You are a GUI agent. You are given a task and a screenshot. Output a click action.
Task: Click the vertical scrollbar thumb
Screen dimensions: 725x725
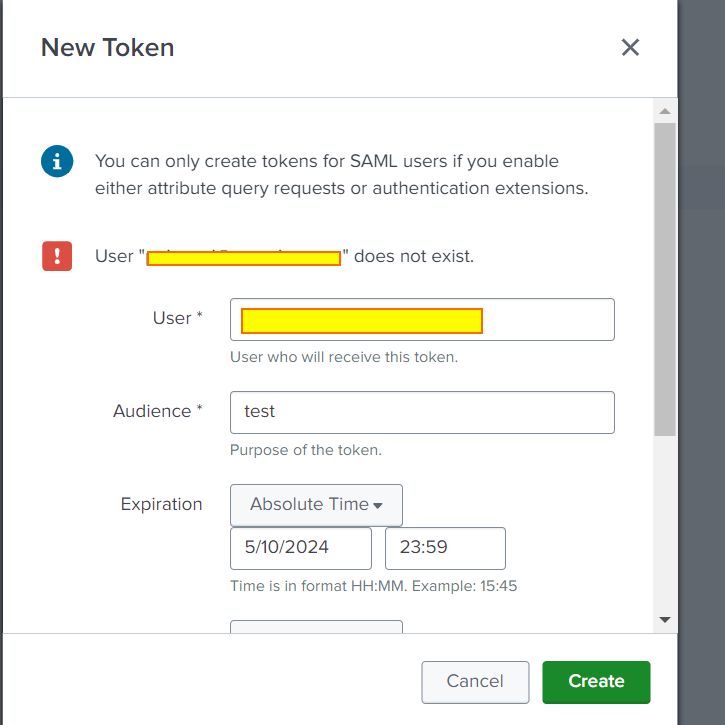(x=664, y=280)
